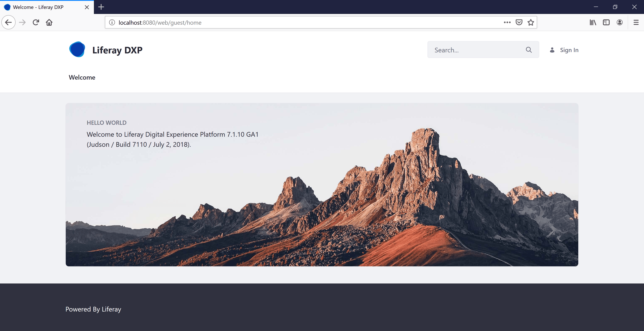This screenshot has height=331, width=644.
Task: Click the Liferay DXP site title
Action: [x=117, y=50]
